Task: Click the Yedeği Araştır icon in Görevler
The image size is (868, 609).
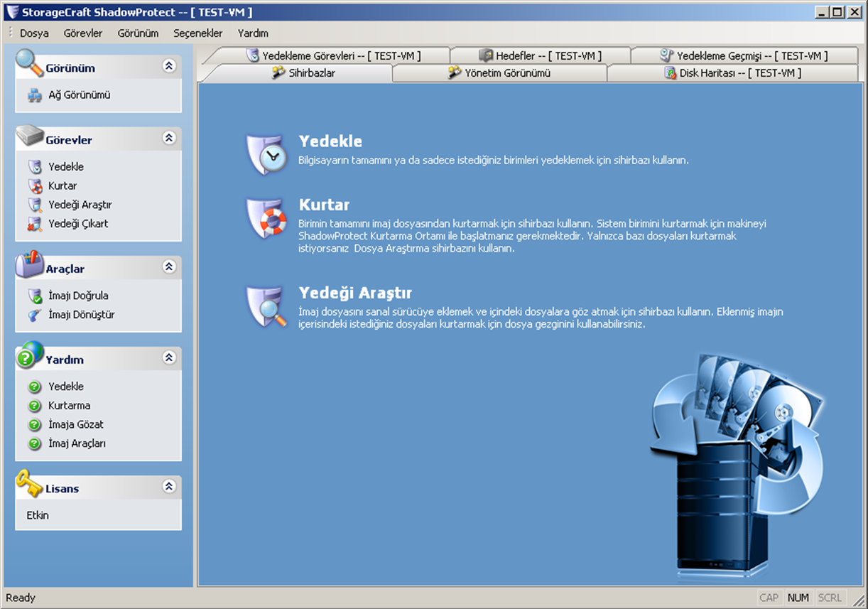Action: [35, 205]
